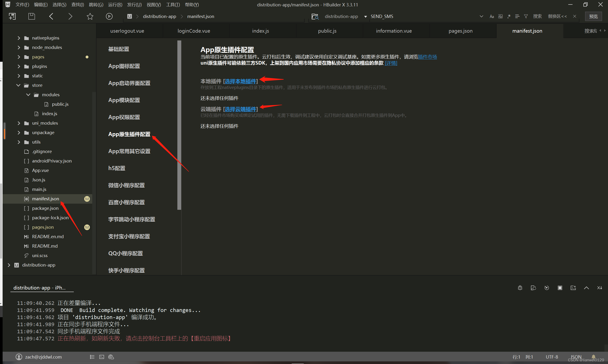Viewport: 608px width, 364px height.
Task: Click the Save disk icon in toolbar
Action: [x=32, y=16]
